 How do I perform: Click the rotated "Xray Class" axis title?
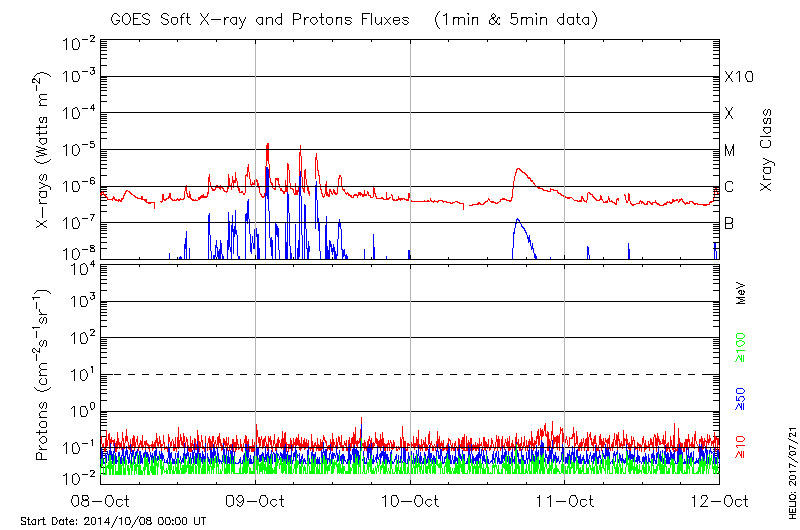767,150
